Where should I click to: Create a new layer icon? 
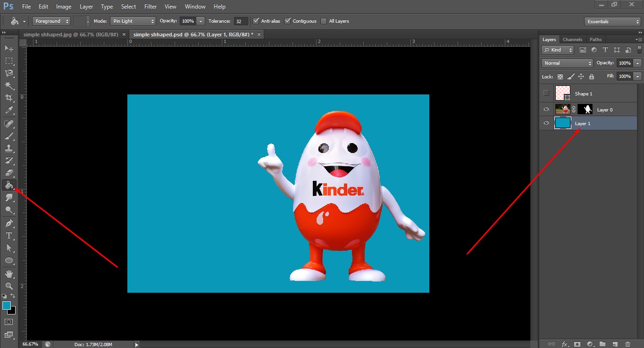tap(615, 344)
